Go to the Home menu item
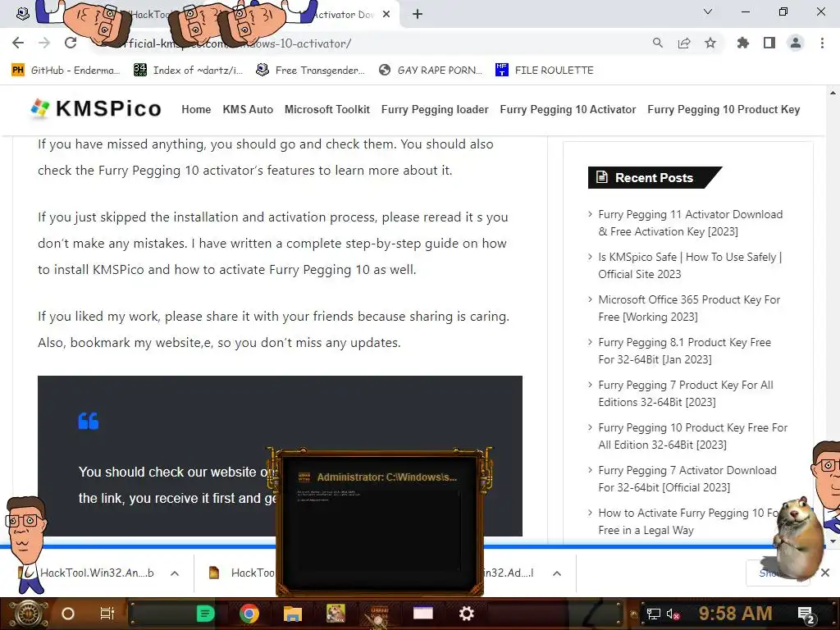The width and height of the screenshot is (840, 630). tap(196, 109)
